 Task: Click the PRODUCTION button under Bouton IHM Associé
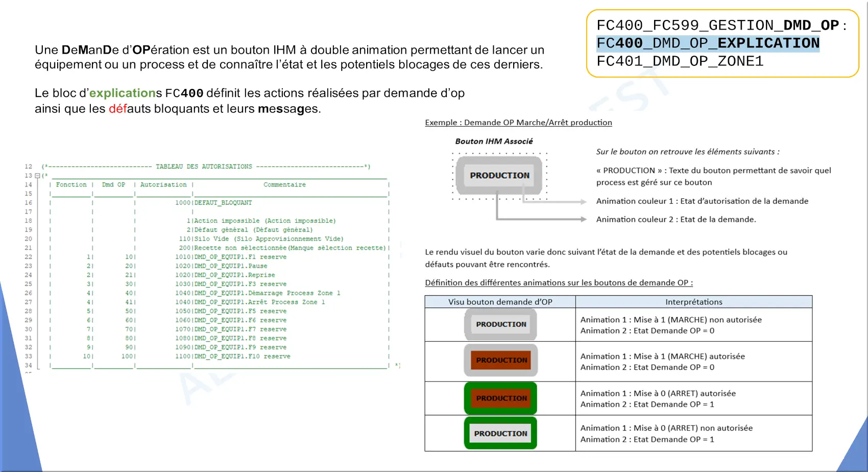[x=499, y=175]
